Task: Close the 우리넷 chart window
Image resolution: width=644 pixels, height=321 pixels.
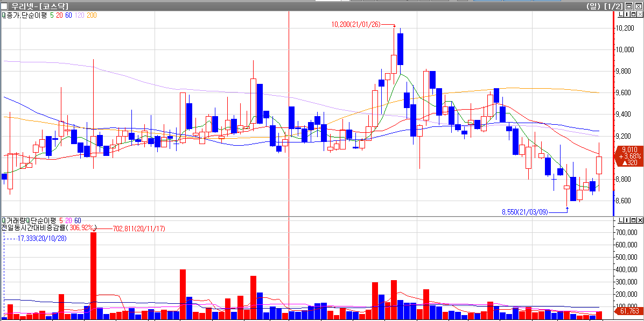Action: [x=638, y=6]
